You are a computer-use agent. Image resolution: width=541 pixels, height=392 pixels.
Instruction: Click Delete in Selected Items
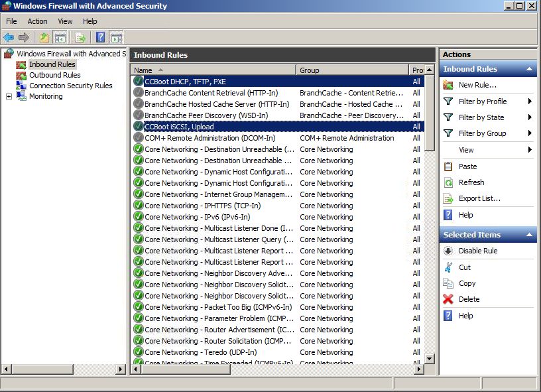pyautogui.click(x=469, y=299)
